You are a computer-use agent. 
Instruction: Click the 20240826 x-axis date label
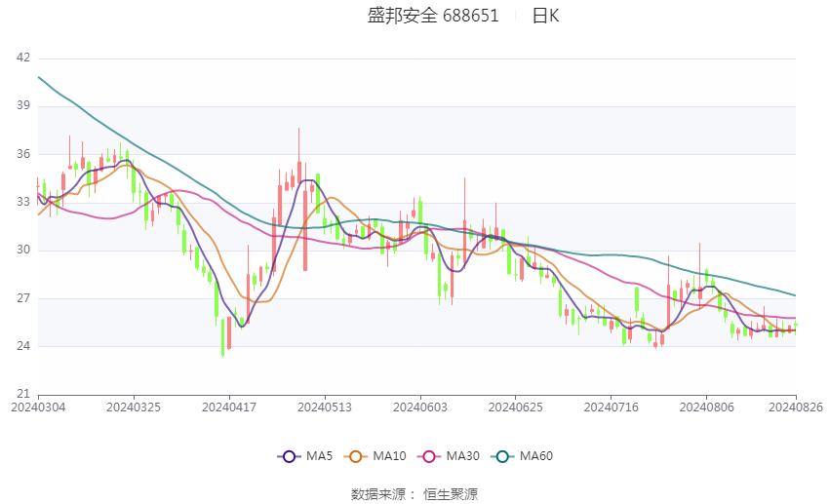pyautogui.click(x=796, y=407)
